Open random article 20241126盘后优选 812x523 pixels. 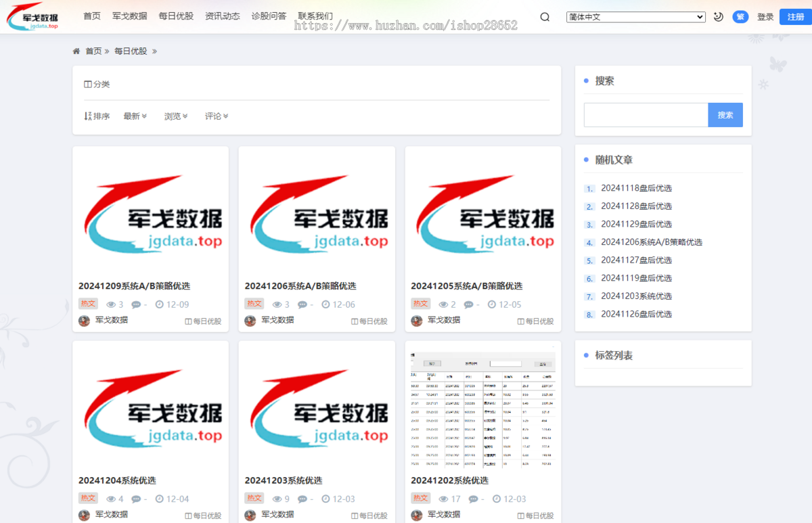coord(636,314)
